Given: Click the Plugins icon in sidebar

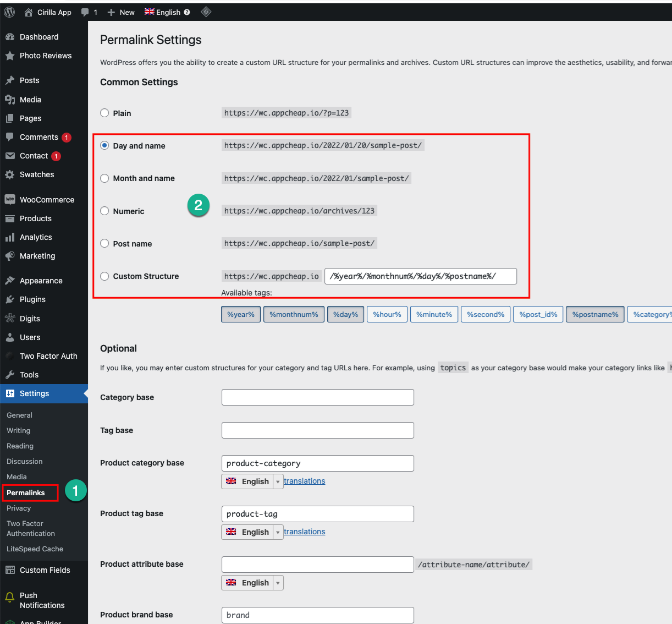Looking at the screenshot, I should 11,299.
